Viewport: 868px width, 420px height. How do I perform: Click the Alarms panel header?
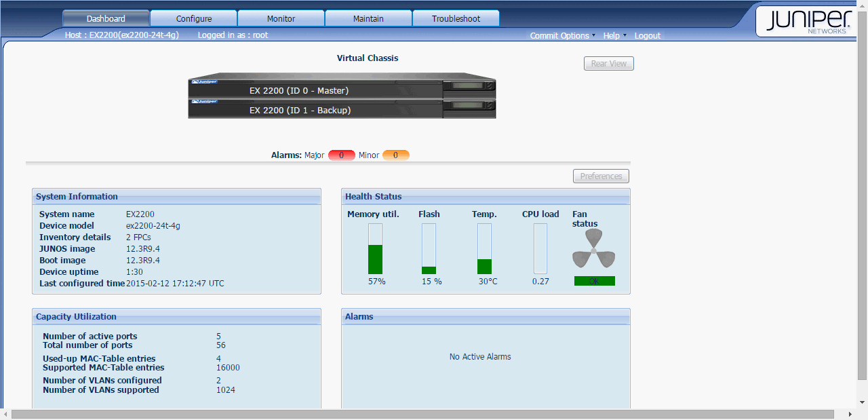[x=486, y=317]
